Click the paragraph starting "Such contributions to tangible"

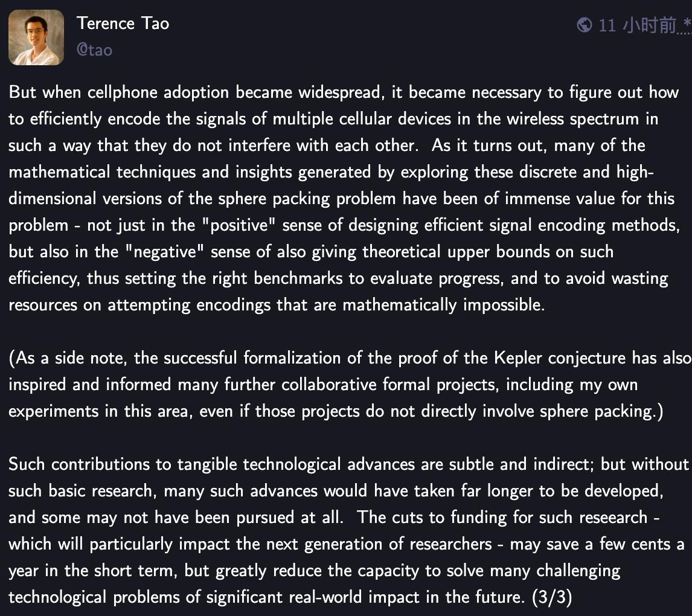(x=348, y=530)
